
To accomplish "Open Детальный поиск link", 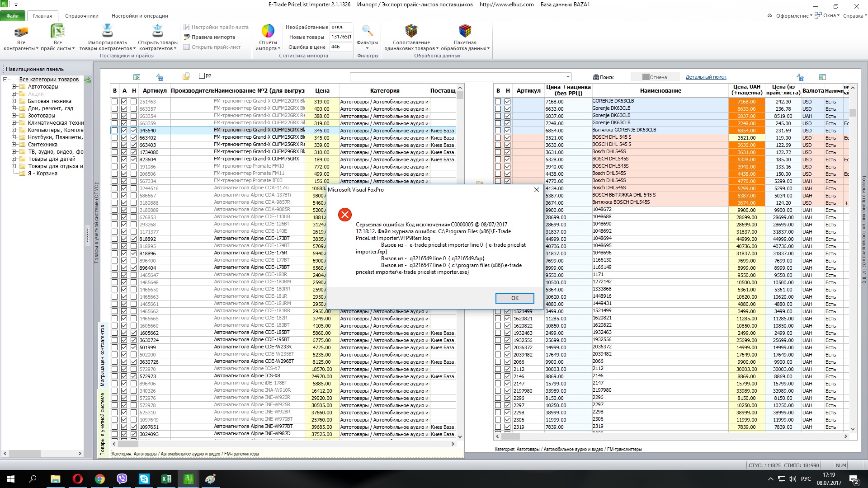I will (x=706, y=77).
